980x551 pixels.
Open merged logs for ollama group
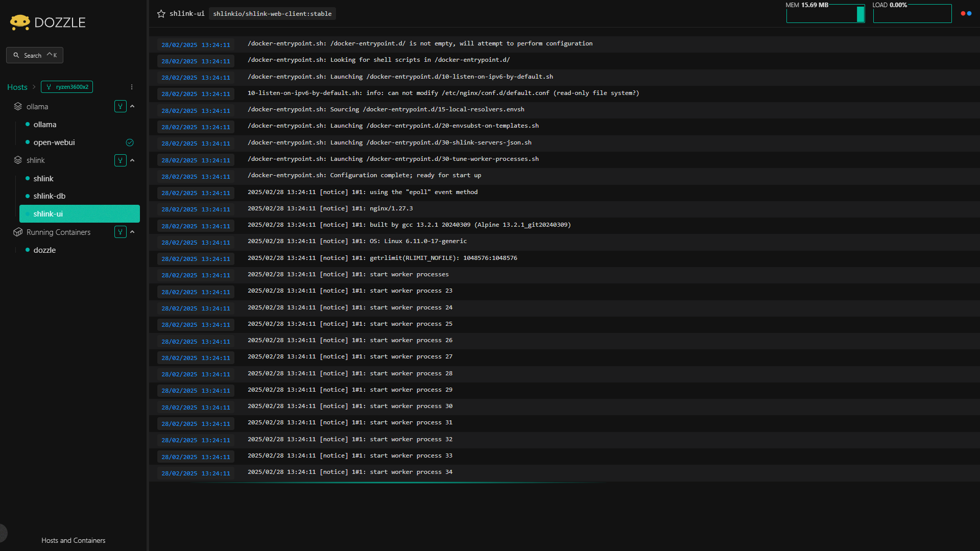tap(121, 106)
